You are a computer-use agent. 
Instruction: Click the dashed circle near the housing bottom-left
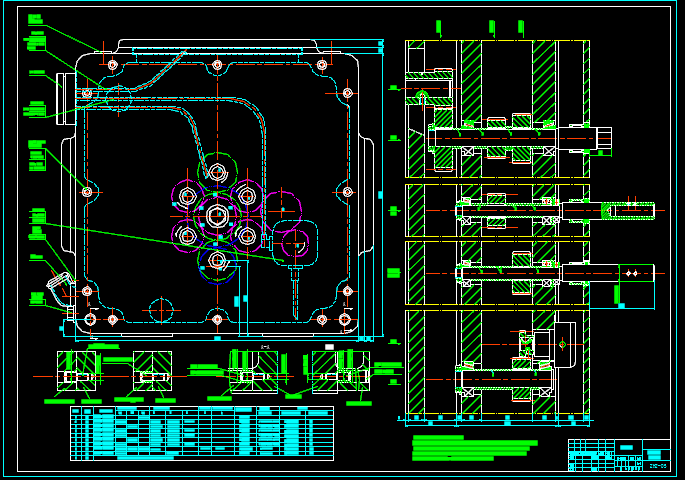pos(161,310)
